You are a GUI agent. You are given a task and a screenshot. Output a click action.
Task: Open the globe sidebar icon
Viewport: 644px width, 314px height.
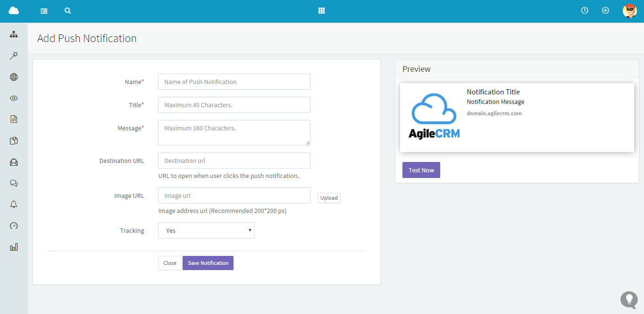pos(14,77)
